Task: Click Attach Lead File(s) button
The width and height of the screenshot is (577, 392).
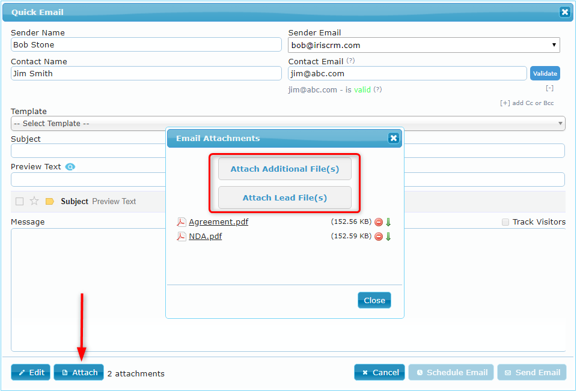Action: tap(284, 198)
